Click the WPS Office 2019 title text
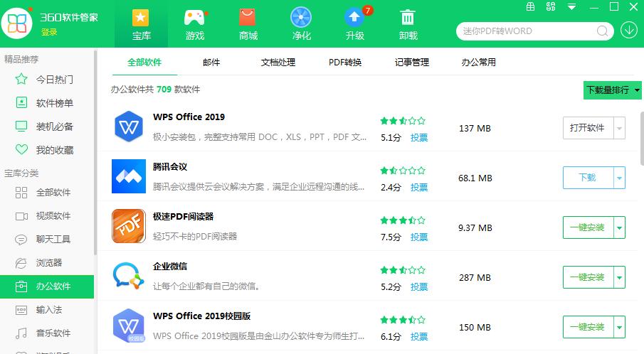The height and width of the screenshot is (354, 644). 189,117
